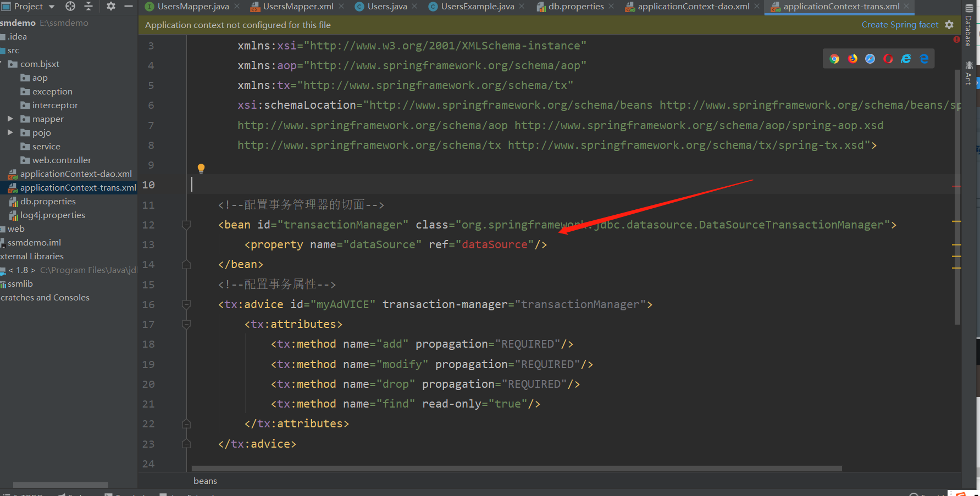
Task: Expand the pojo folder
Action: click(10, 132)
